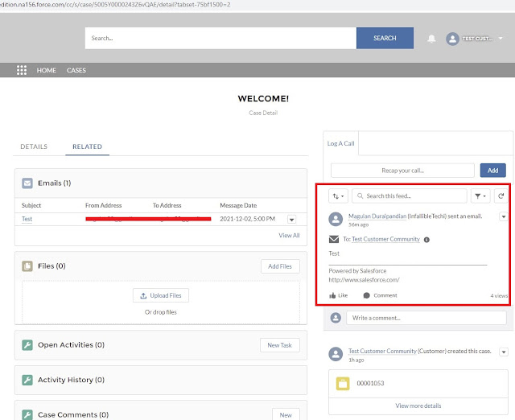Click case number 00001053
The width and height of the screenshot is (515, 420).
click(370, 383)
